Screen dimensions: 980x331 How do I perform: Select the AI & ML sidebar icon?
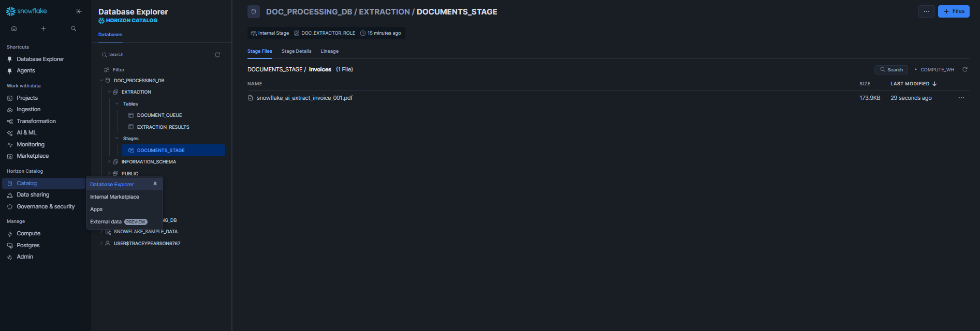[11, 132]
